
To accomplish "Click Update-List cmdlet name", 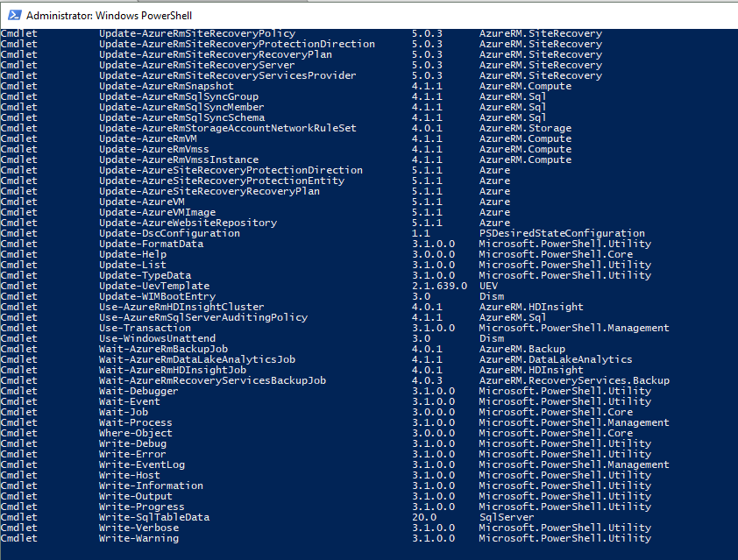I will tap(132, 265).
